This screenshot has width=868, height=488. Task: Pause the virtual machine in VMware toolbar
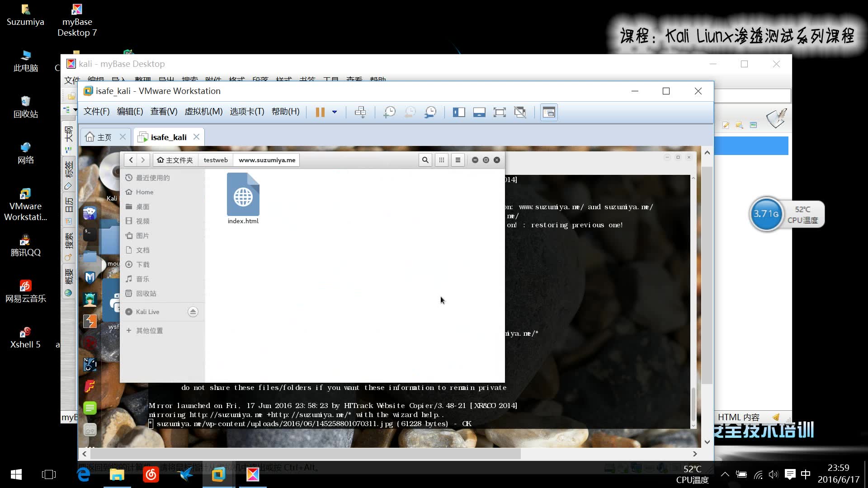pyautogui.click(x=320, y=112)
